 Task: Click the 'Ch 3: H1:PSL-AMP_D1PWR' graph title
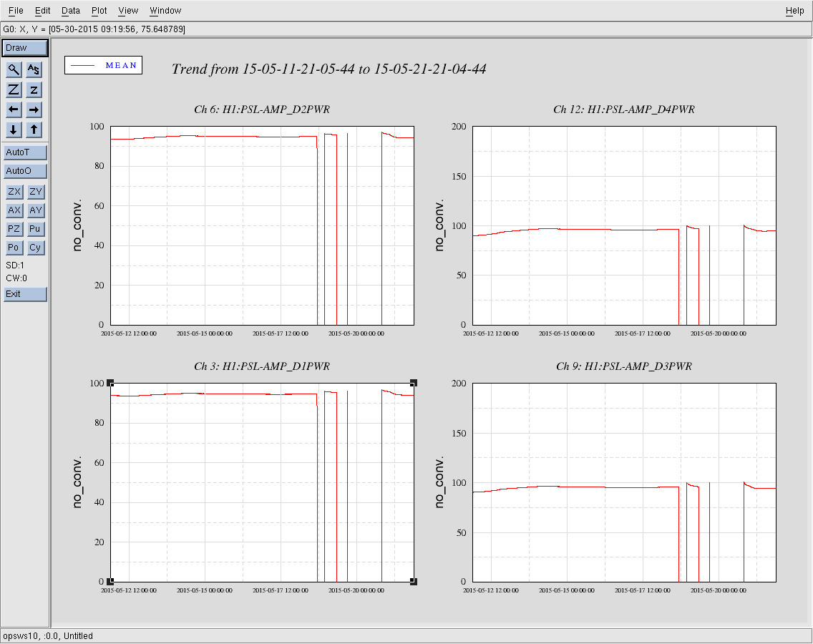(x=262, y=366)
